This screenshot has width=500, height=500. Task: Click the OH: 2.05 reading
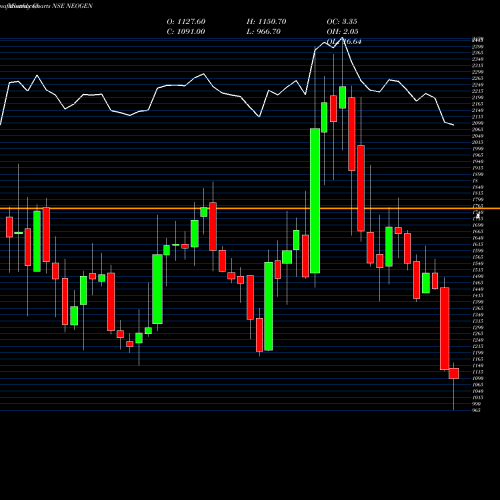click(x=343, y=31)
